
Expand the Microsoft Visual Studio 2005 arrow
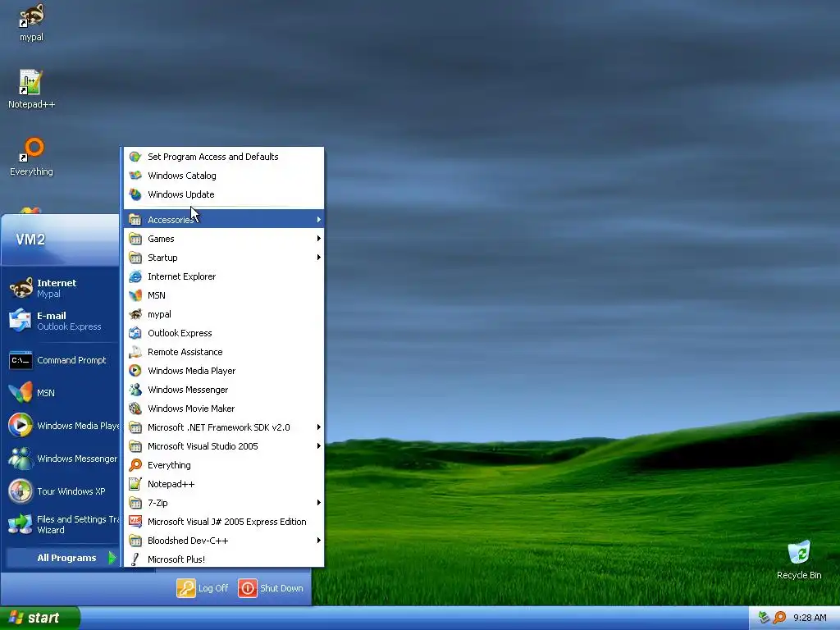(319, 445)
